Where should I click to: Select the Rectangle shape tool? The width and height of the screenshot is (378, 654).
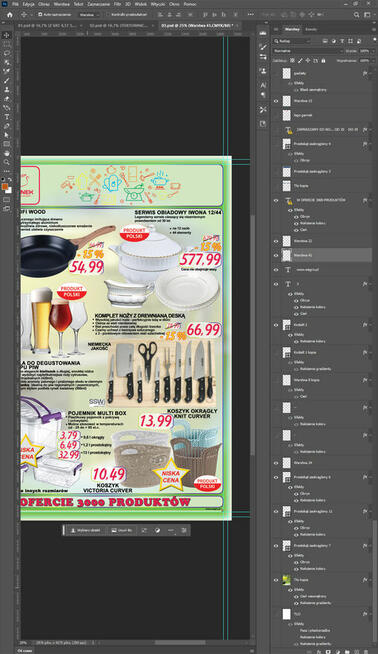7,144
